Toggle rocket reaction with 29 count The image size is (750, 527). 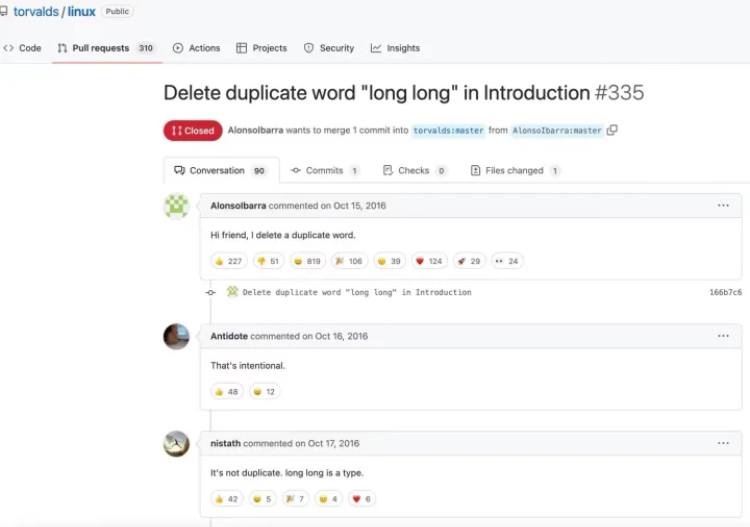tap(469, 261)
